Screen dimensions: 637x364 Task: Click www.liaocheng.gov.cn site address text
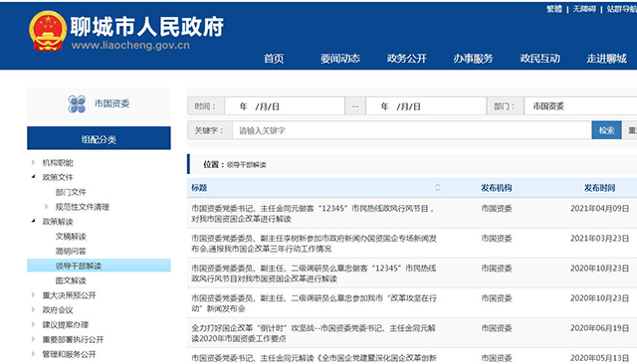130,45
